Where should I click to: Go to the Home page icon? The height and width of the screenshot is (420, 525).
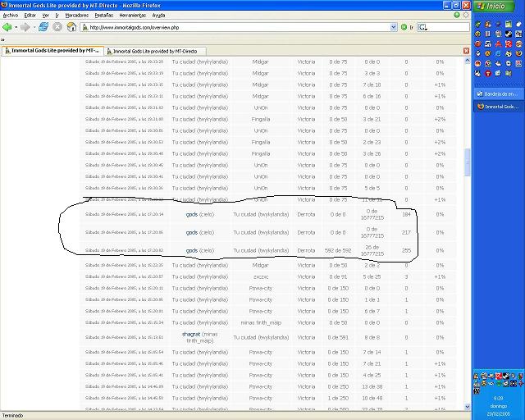(71, 27)
